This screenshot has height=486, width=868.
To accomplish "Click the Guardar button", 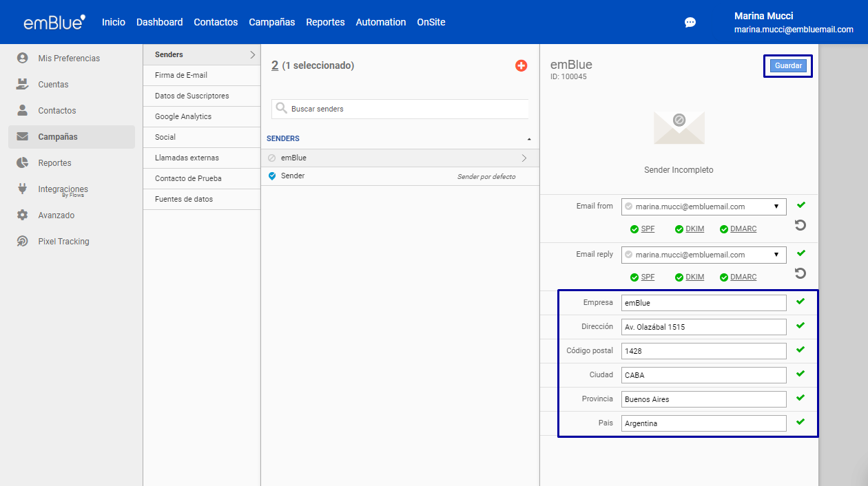I will [x=788, y=66].
